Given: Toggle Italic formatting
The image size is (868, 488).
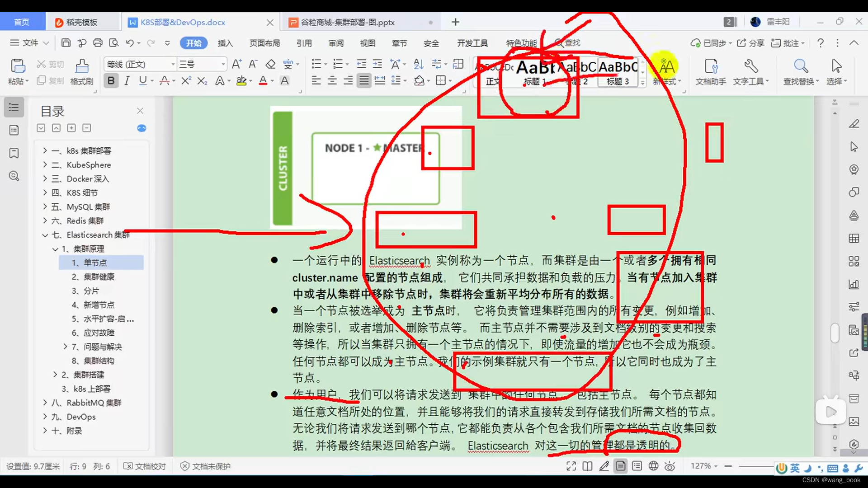Looking at the screenshot, I should tap(127, 80).
